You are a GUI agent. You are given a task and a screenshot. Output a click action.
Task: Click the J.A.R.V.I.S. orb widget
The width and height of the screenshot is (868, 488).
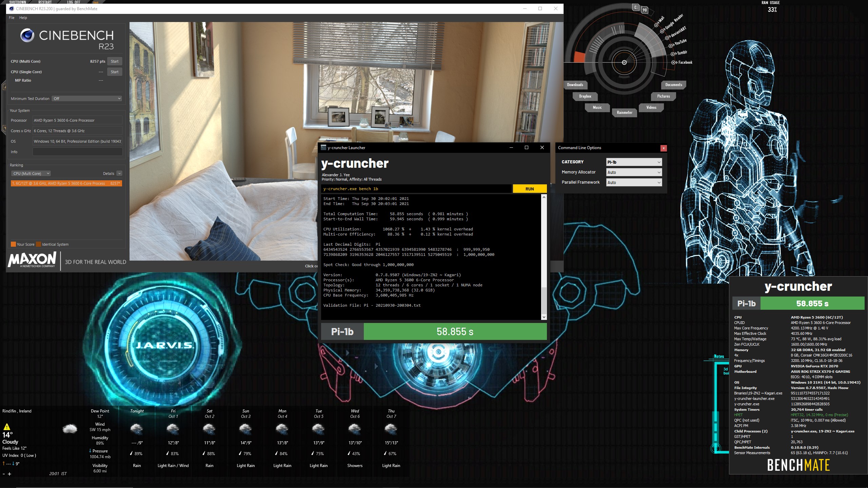click(x=165, y=345)
